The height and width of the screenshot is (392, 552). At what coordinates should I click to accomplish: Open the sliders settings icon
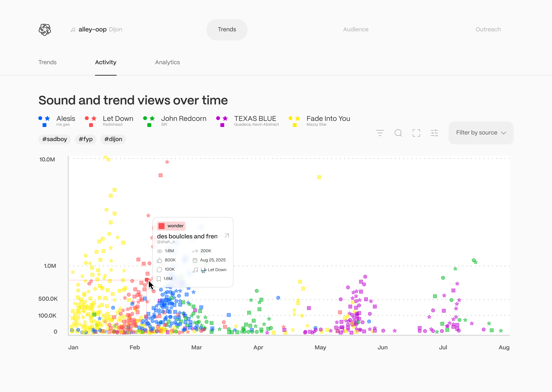point(434,133)
